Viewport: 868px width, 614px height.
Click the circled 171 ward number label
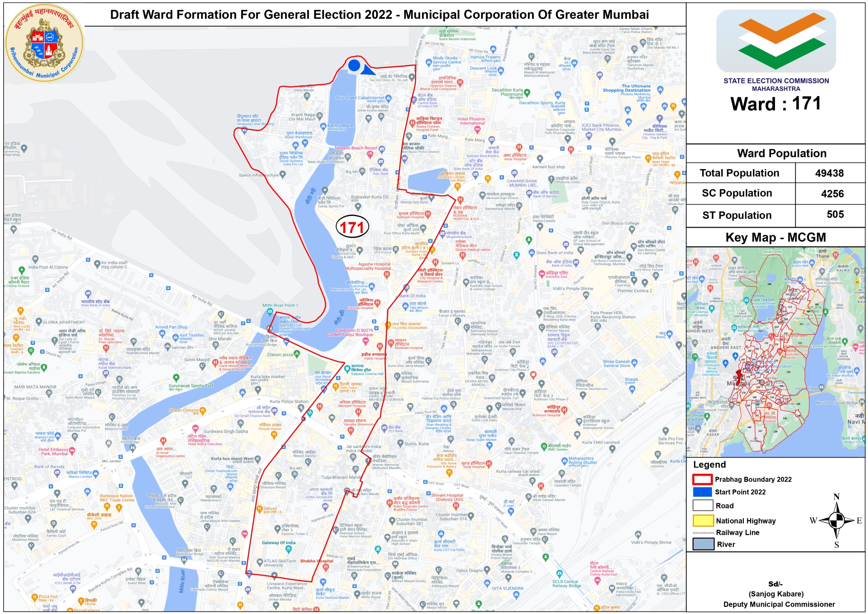click(352, 227)
